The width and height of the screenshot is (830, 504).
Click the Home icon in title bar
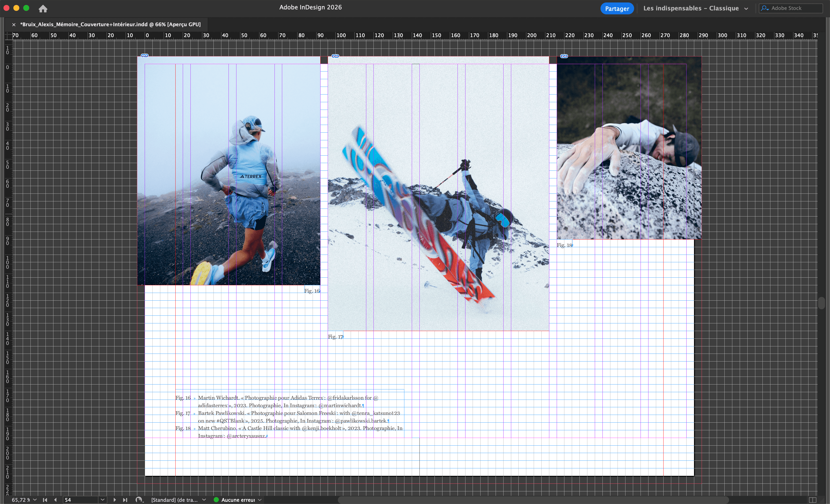43,8
